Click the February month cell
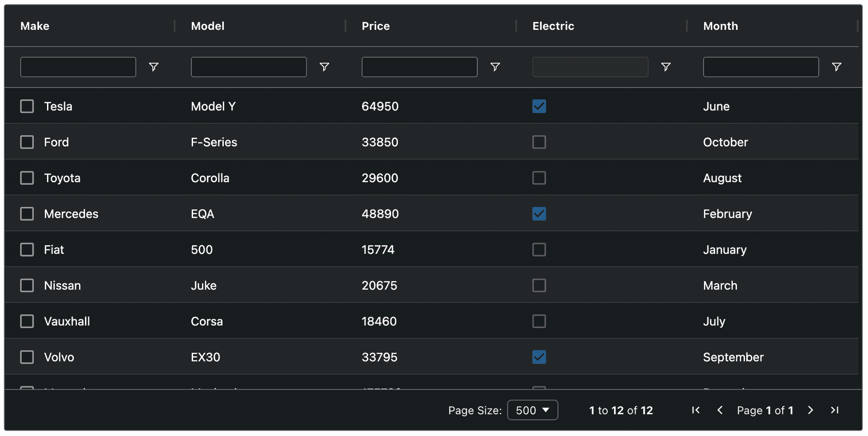The width and height of the screenshot is (868, 436). (727, 214)
